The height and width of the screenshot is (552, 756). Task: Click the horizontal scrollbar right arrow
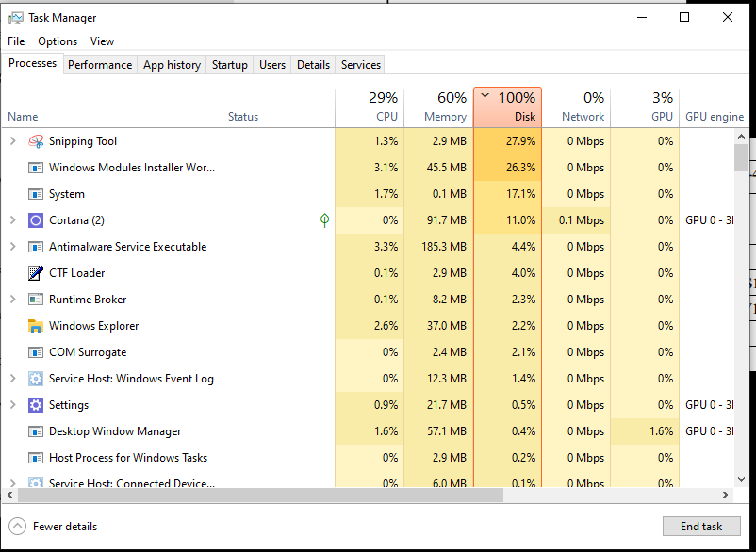coord(726,495)
